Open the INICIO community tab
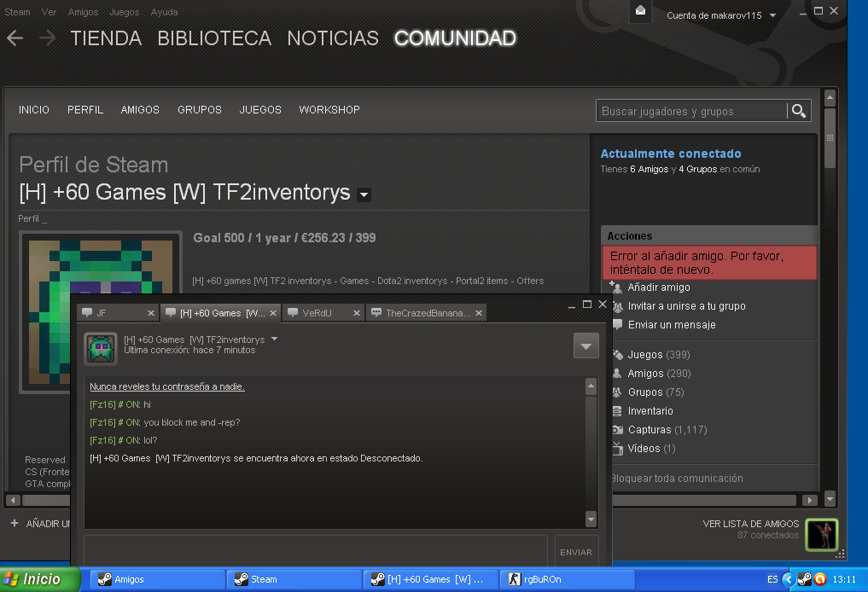 point(34,109)
